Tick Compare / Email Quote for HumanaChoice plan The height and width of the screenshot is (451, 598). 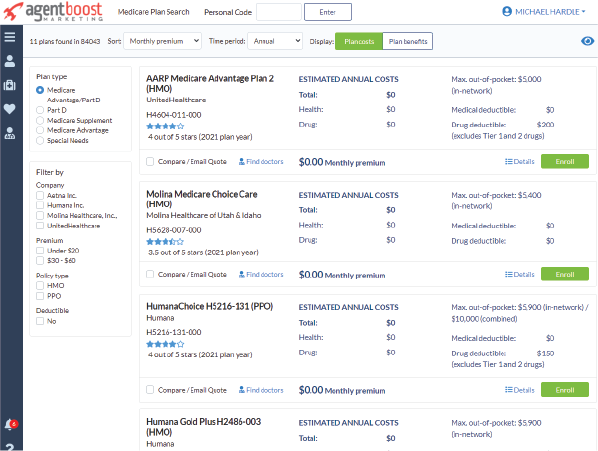click(150, 390)
